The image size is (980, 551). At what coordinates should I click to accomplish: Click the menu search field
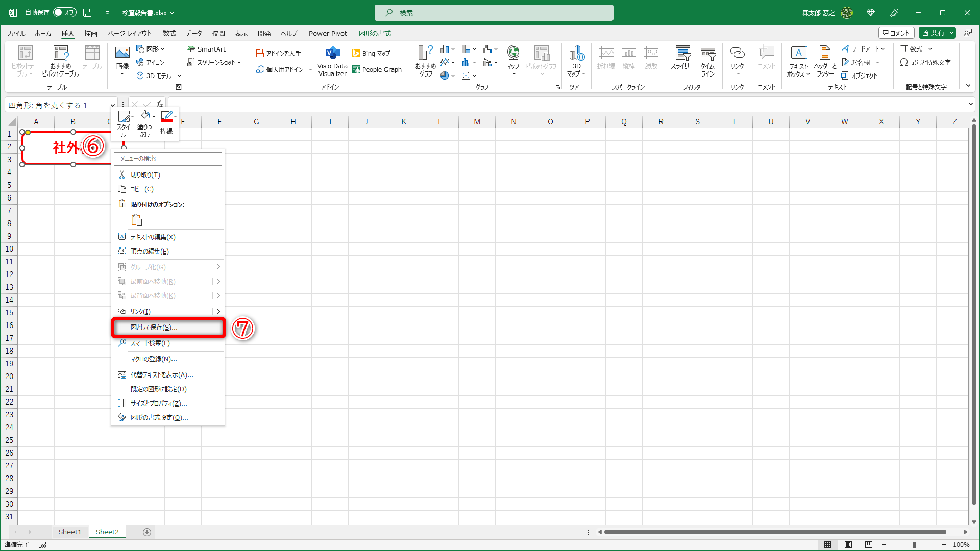[x=168, y=159]
